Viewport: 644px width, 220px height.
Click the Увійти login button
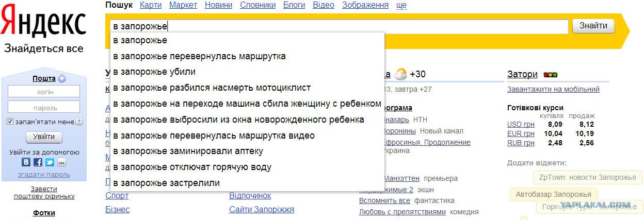(44, 137)
